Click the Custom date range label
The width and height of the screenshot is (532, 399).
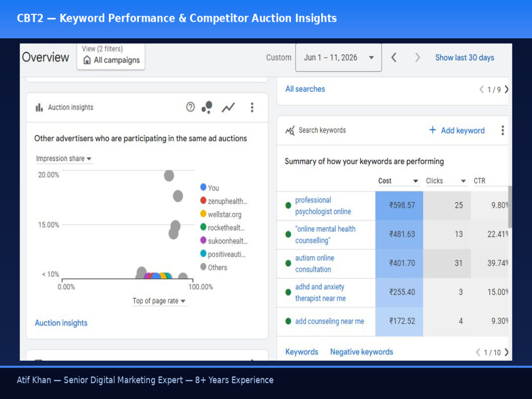(x=279, y=57)
